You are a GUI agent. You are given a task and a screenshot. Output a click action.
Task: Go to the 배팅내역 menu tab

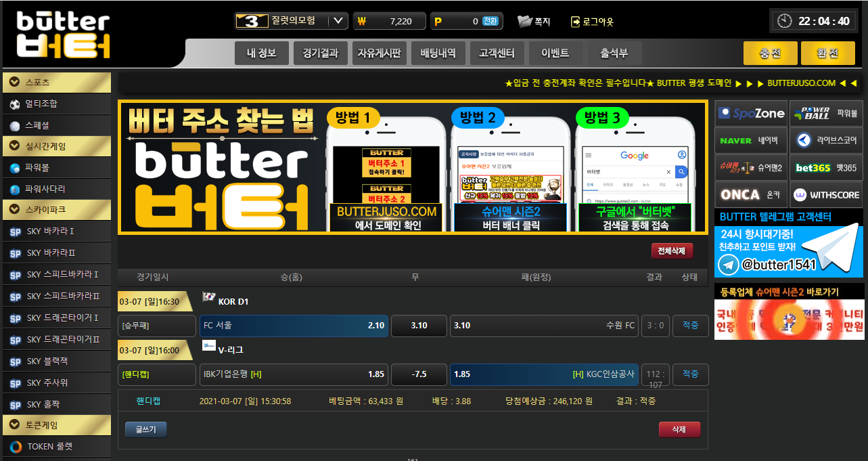(x=438, y=53)
